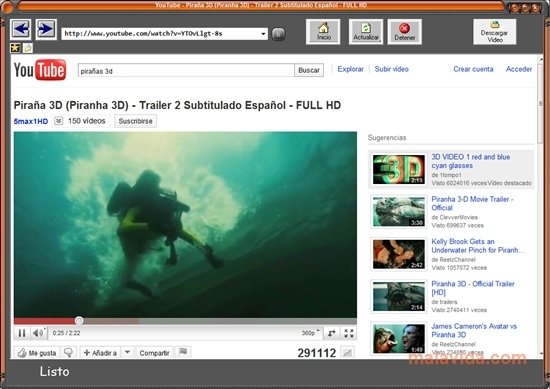Screen dimensions: 550x389
Task: Click the '291112' view count
Action: 317,353
